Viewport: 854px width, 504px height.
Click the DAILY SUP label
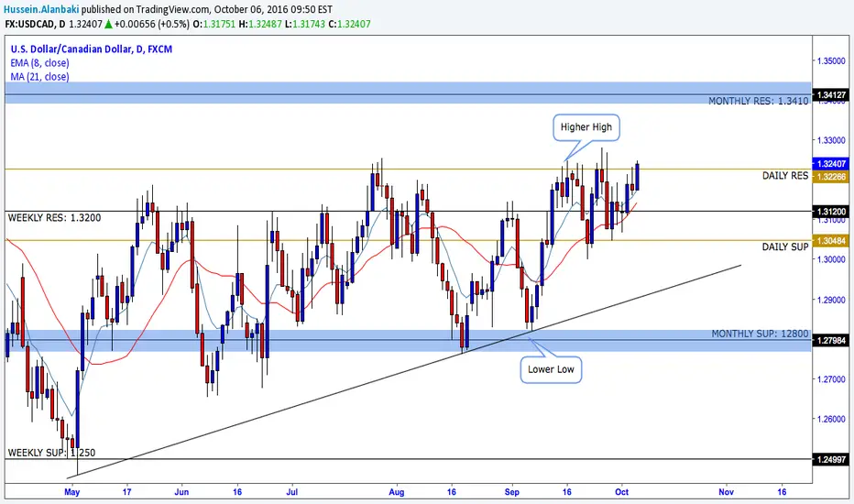pyautogui.click(x=785, y=247)
